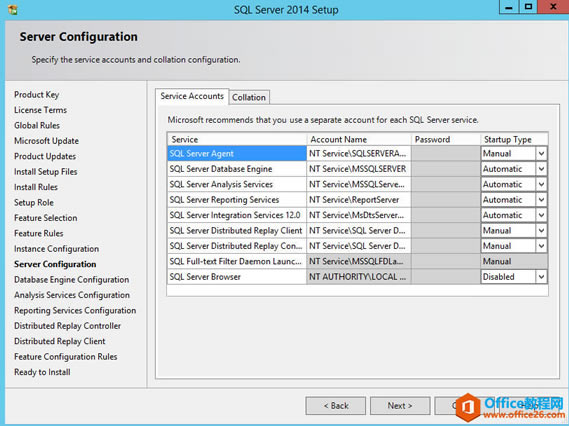Click Manual startup type of Full-text Filter Daemon
The image size is (569, 426).
point(514,261)
